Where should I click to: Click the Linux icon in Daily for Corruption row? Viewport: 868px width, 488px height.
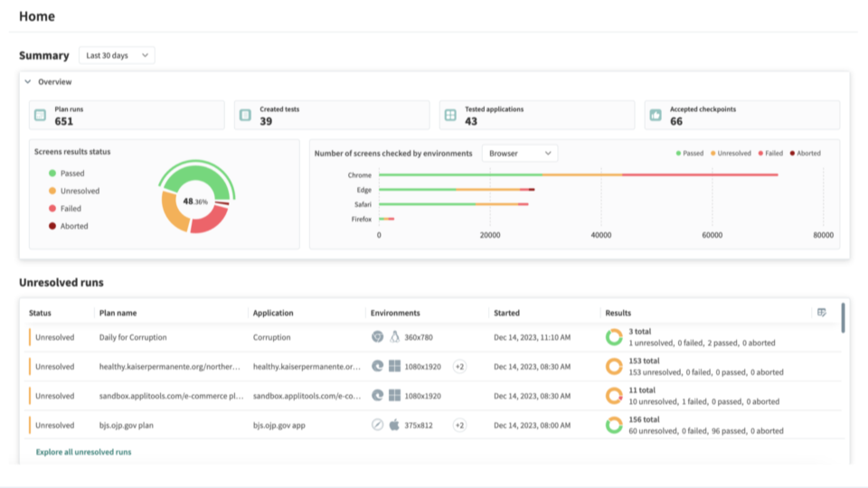[x=394, y=337]
